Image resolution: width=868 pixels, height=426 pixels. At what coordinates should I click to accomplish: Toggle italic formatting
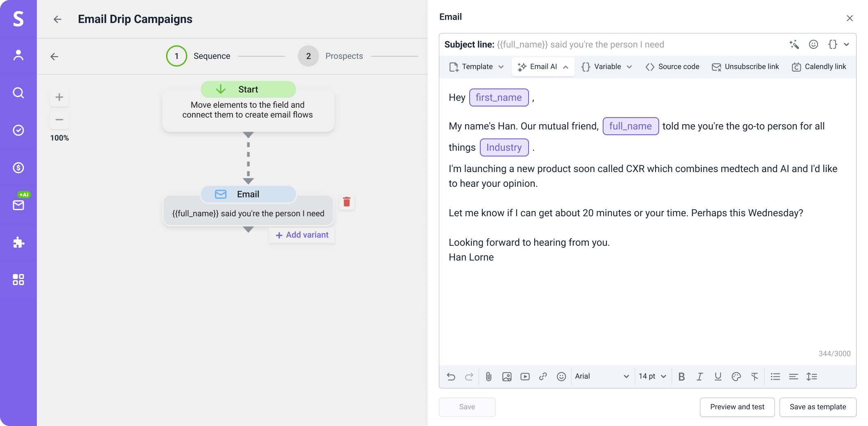point(700,376)
